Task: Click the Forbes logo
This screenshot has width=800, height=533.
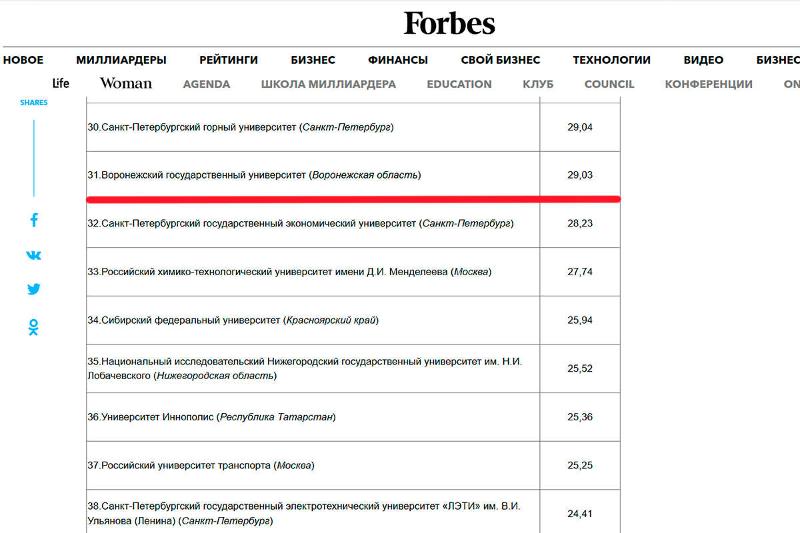Action: click(x=449, y=23)
